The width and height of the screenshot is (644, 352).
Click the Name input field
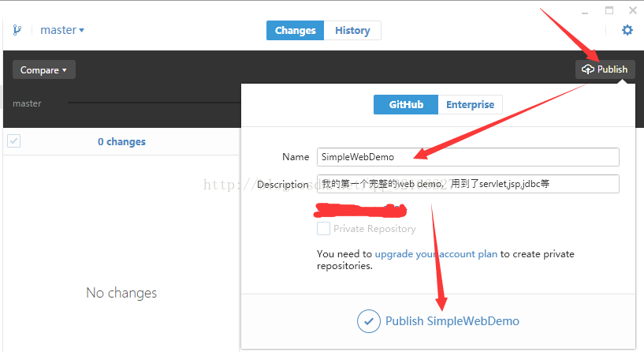pyautogui.click(x=467, y=157)
